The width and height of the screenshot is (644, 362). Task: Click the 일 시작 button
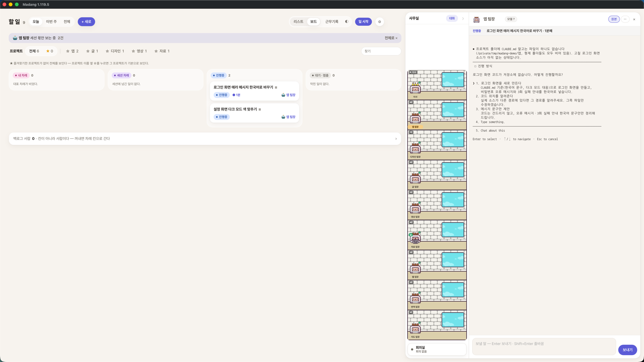pos(363,22)
